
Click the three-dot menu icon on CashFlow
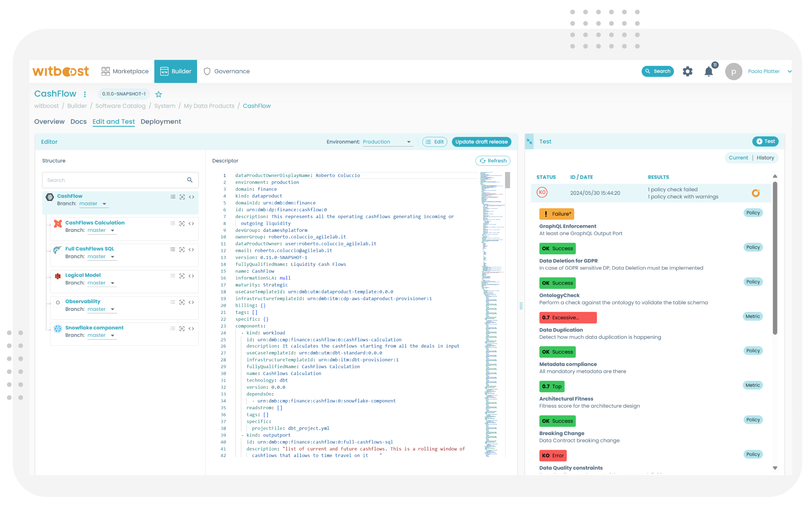point(86,94)
